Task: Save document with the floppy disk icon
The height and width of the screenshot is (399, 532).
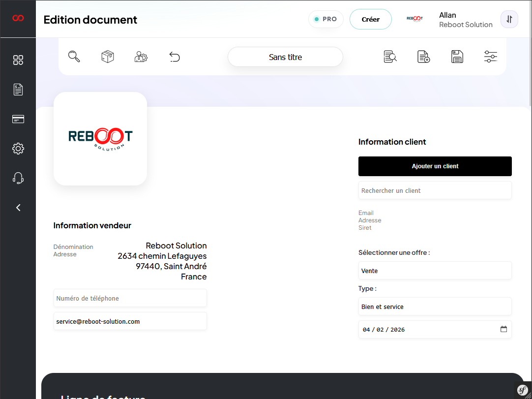Action: [457, 57]
